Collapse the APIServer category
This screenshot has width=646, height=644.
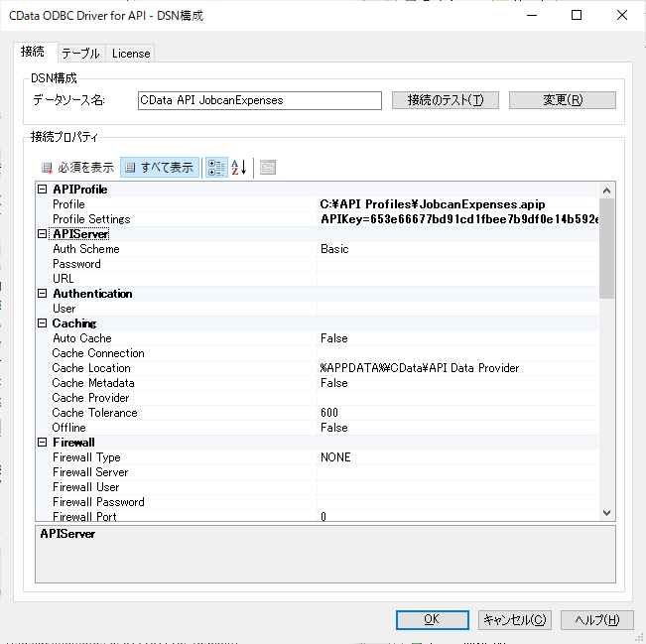click(x=42, y=233)
